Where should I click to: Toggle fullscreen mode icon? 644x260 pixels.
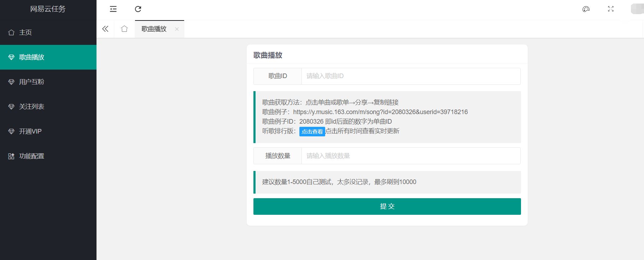[611, 9]
